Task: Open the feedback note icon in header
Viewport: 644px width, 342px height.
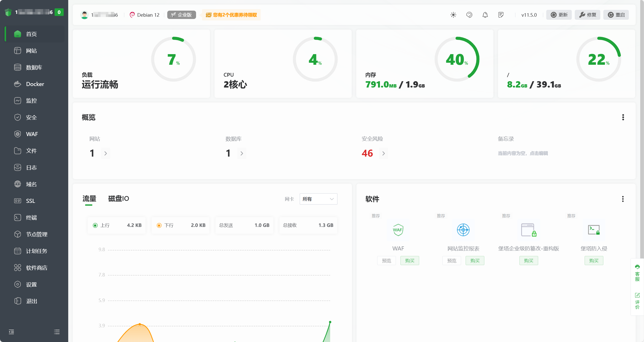Action: pyautogui.click(x=501, y=15)
